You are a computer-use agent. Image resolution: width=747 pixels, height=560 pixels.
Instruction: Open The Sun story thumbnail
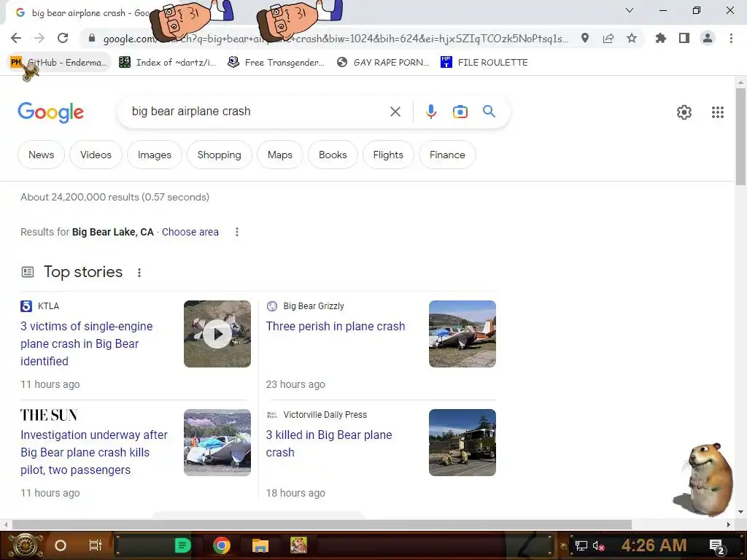point(217,443)
